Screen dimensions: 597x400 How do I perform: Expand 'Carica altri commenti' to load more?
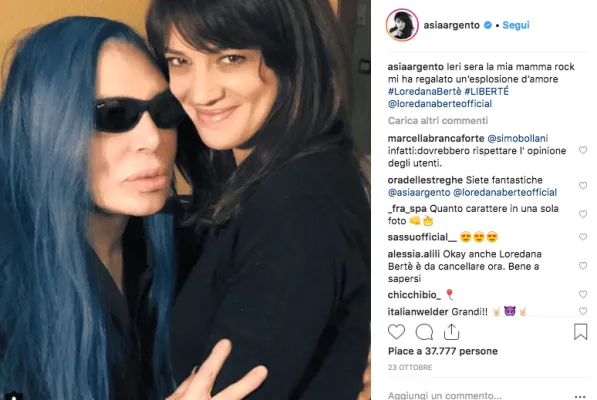438,121
